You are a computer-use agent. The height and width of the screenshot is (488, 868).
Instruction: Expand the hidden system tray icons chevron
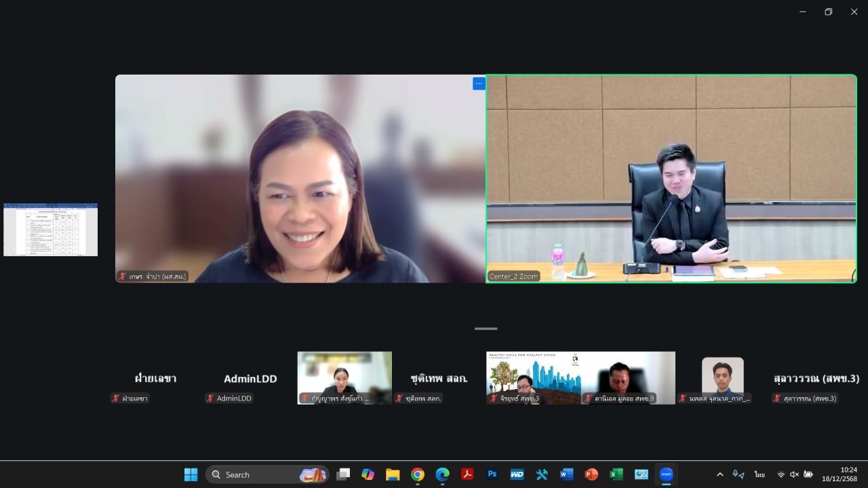point(719,474)
